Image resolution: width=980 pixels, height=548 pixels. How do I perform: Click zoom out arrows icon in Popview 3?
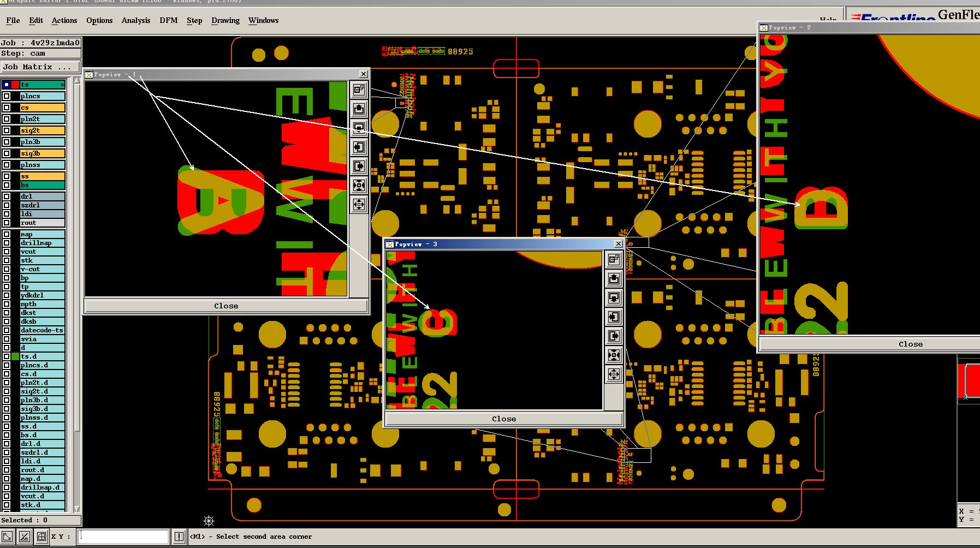tap(614, 374)
